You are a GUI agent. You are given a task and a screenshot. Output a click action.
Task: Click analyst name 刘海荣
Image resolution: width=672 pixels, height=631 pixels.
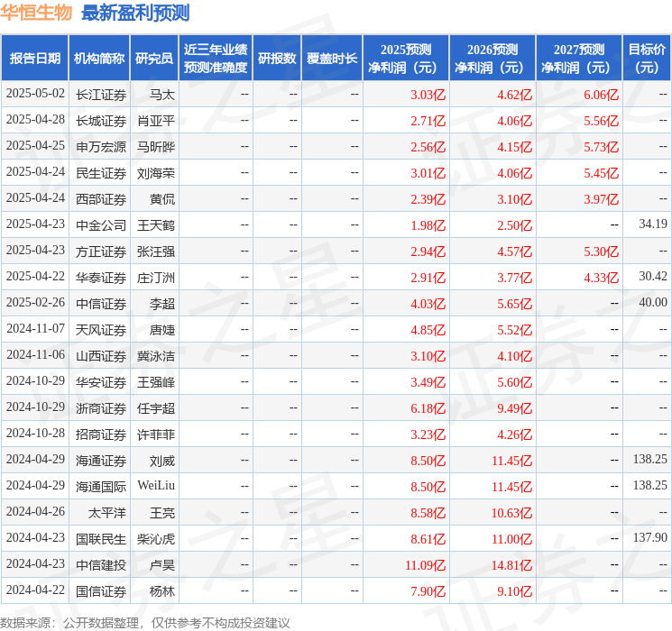pyautogui.click(x=156, y=173)
